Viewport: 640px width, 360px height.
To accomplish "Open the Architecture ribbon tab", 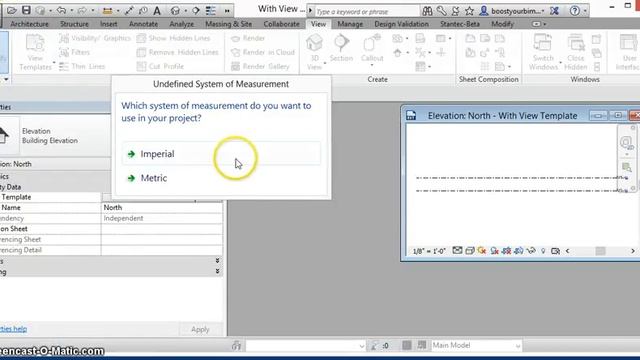I will click(x=29, y=24).
